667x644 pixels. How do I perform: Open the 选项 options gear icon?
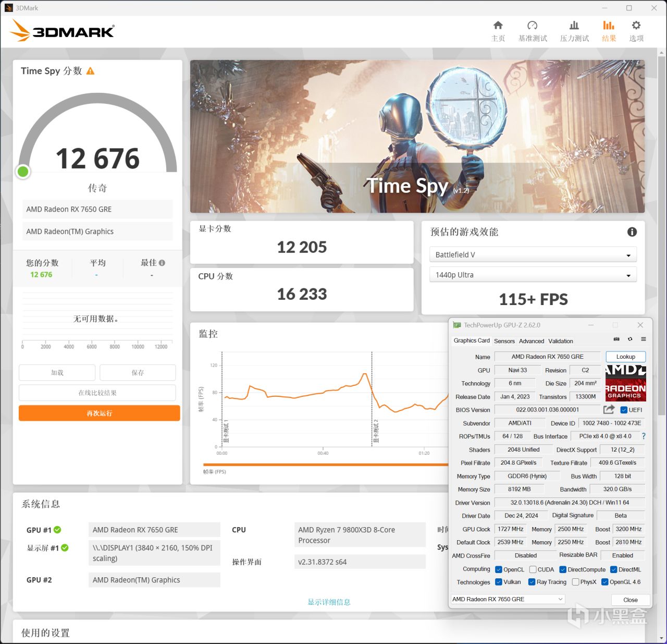point(636,26)
